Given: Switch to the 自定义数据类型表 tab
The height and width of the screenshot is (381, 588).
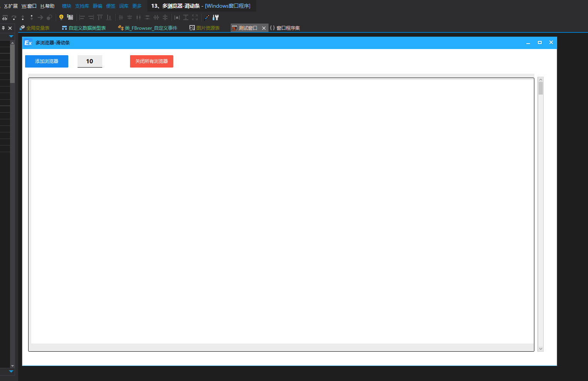Looking at the screenshot, I should [84, 28].
